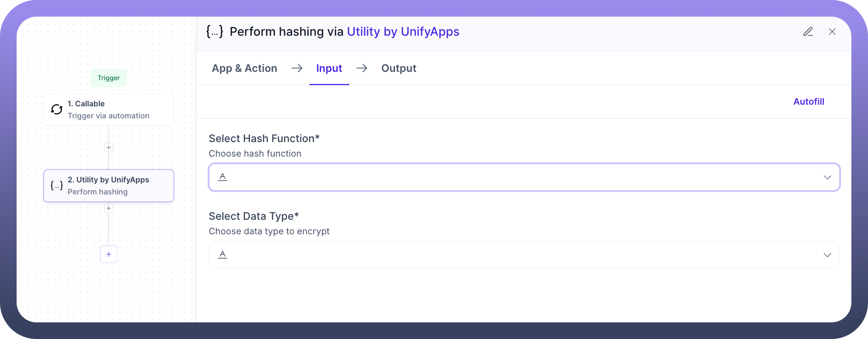Expand the Select Hash Function dropdown chevron
The height and width of the screenshot is (339, 868).
pyautogui.click(x=827, y=177)
